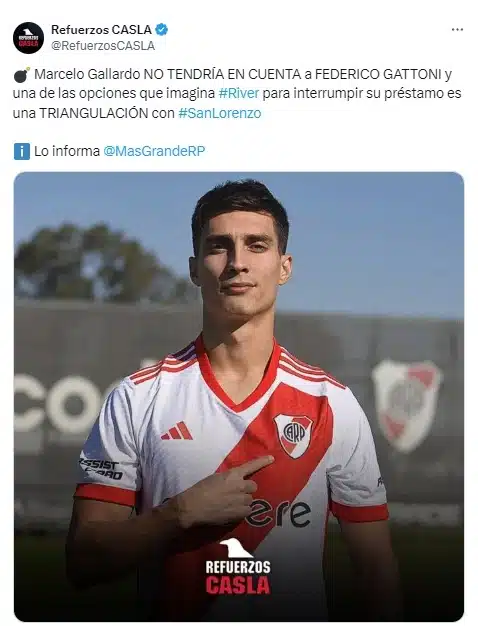The image size is (478, 626).
Task: Open the attached player photo
Action: click(239, 396)
